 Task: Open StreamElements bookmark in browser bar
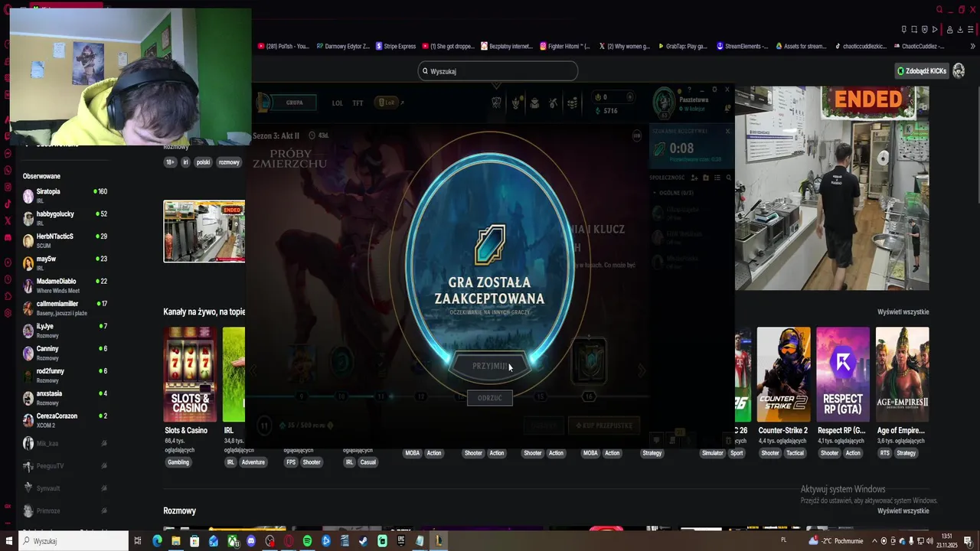742,46
